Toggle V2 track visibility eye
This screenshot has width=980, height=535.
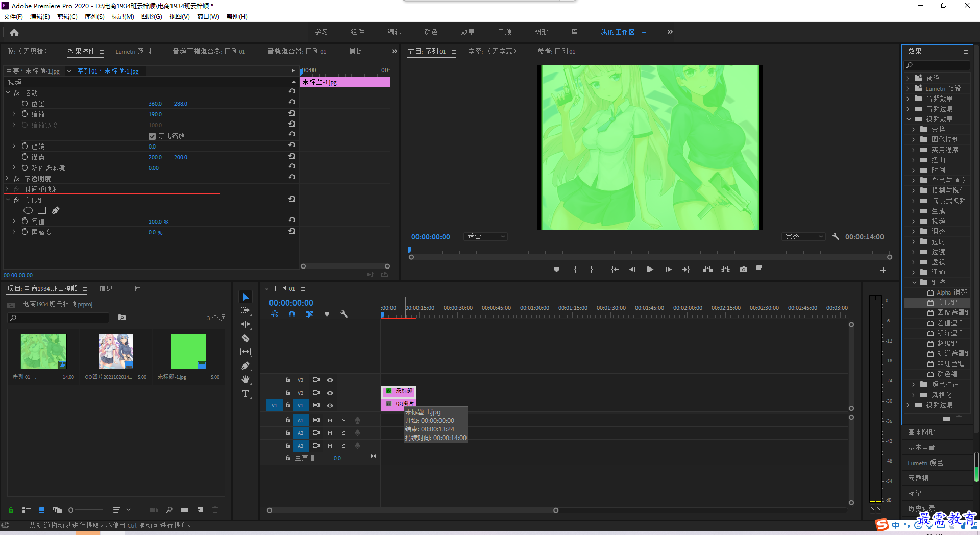click(x=330, y=393)
